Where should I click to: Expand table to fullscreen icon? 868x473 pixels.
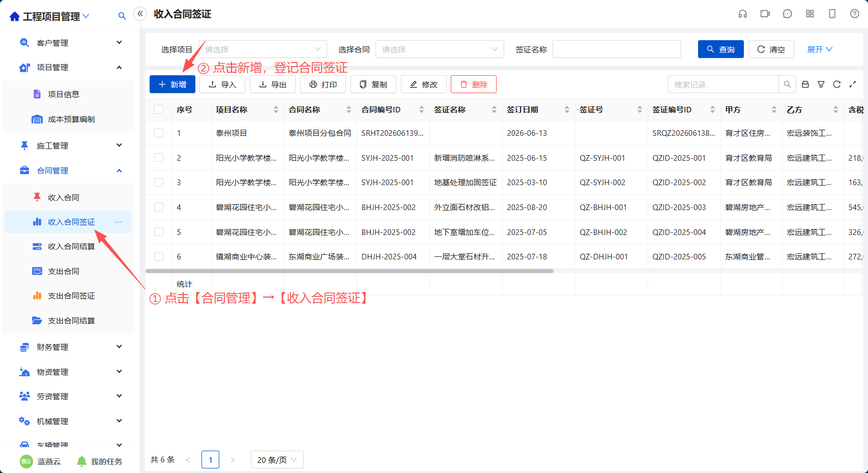[853, 84]
